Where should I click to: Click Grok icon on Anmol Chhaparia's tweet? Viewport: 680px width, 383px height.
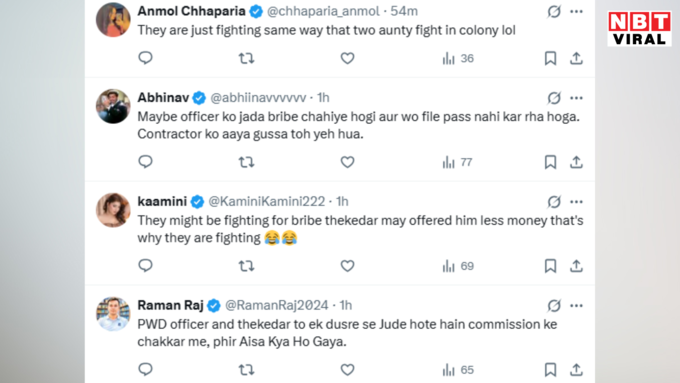click(x=554, y=12)
